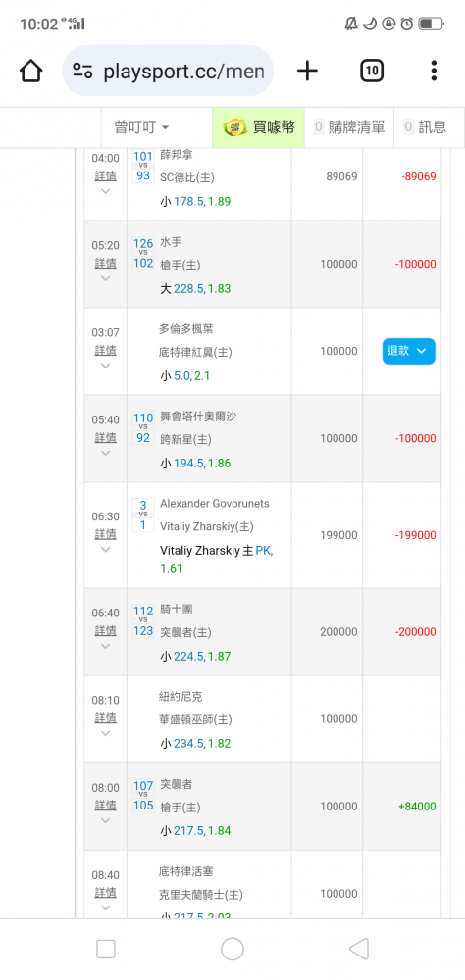Viewport: 465px width, 980px height.
Task: Expand chevron under 08:10 紐約尼克 game
Action: tap(105, 734)
